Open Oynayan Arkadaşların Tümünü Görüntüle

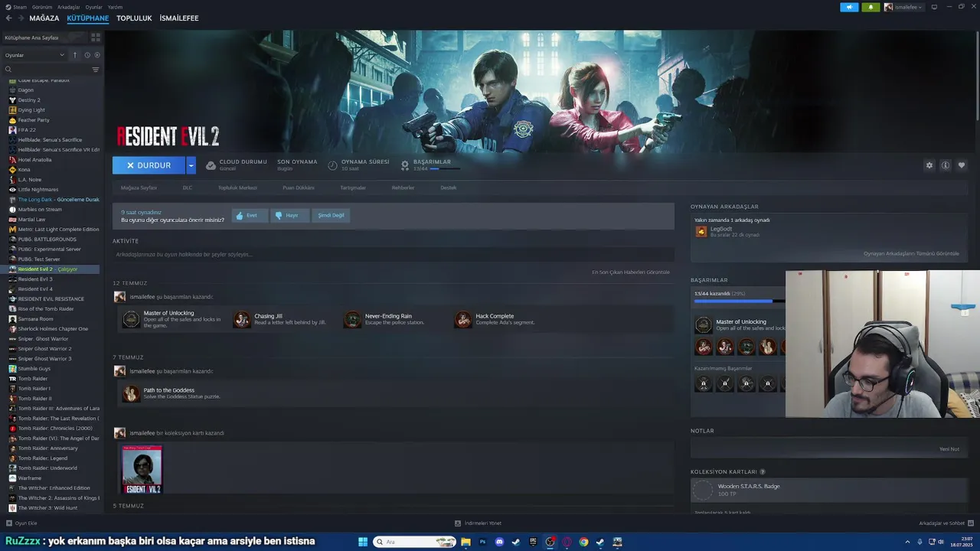911,253
